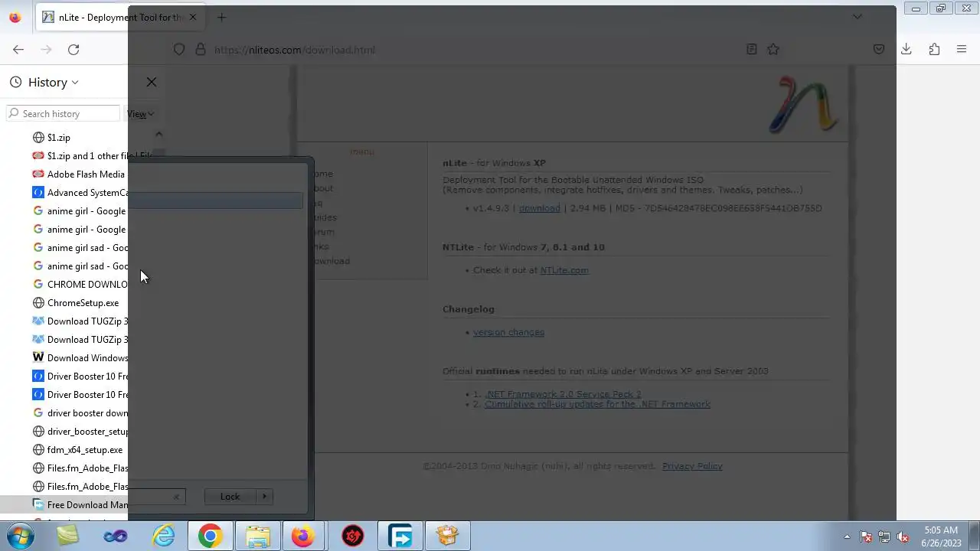Screen dimensions: 980x551
Task: Open the Firefox downloads panel
Action: [906, 49]
